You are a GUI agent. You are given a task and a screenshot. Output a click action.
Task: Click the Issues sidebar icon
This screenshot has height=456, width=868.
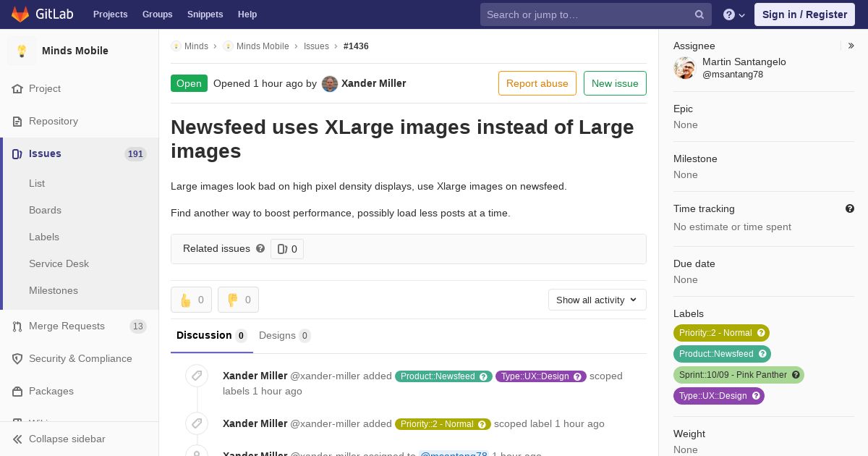(17, 153)
